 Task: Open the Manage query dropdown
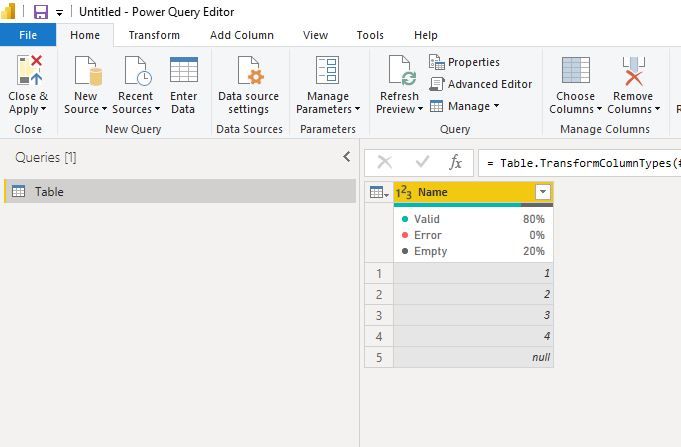tap(464, 106)
